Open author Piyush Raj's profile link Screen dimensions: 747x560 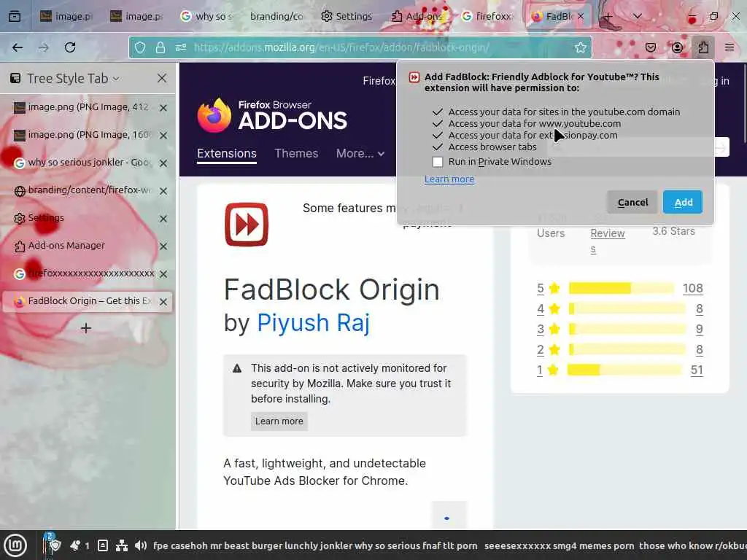[x=313, y=322]
